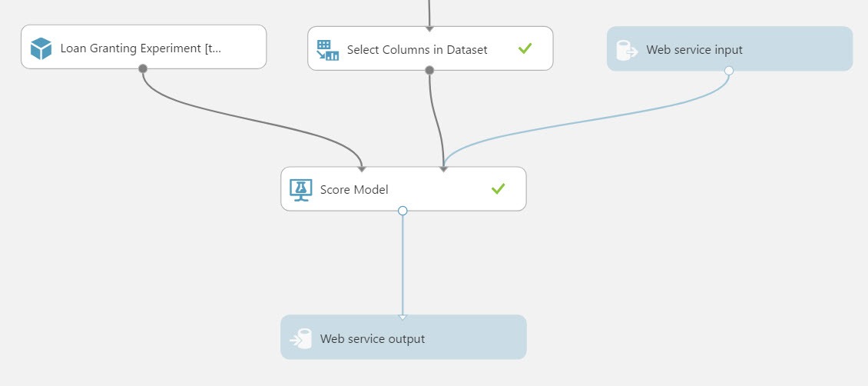Click Select Columns in Dataset green checkmark
The height and width of the screenshot is (386, 868).
pos(525,48)
